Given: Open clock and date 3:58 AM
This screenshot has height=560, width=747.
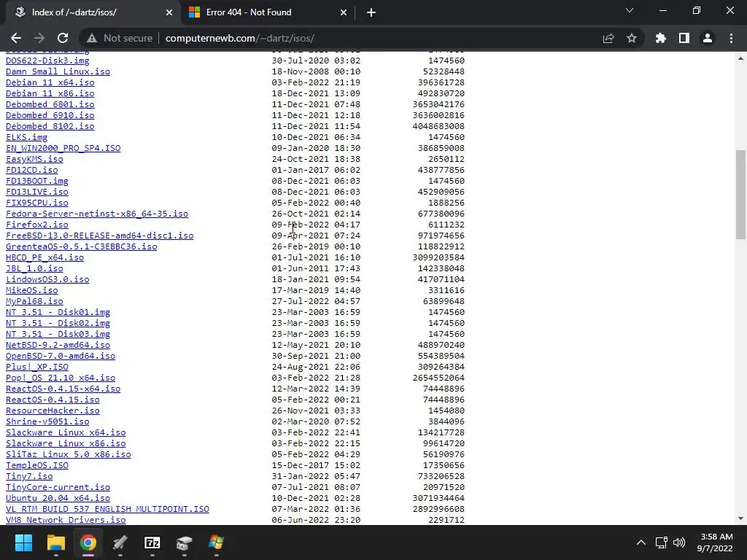Looking at the screenshot, I should 715,542.
